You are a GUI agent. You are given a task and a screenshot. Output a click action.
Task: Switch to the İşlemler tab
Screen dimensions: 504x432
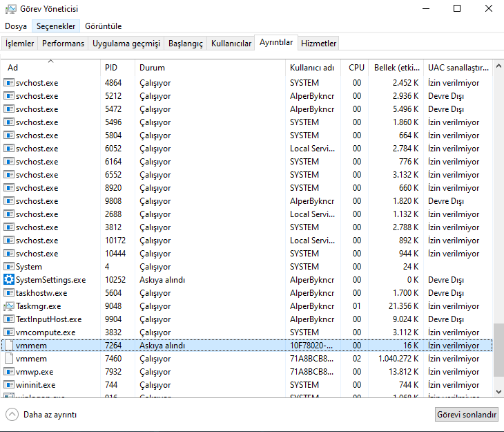tap(19, 43)
